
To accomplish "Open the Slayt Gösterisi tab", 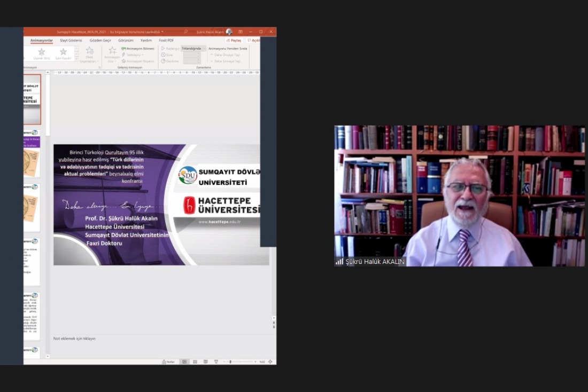I will coord(71,40).
